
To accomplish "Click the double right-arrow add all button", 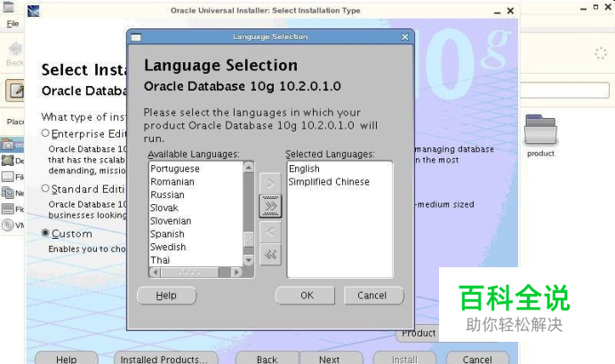I will click(x=270, y=206).
